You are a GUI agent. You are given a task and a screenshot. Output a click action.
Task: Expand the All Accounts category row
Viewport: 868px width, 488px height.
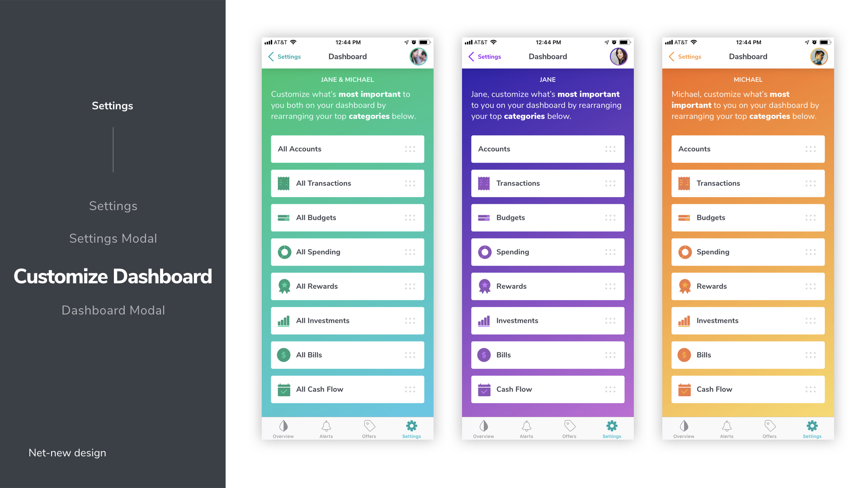(348, 148)
